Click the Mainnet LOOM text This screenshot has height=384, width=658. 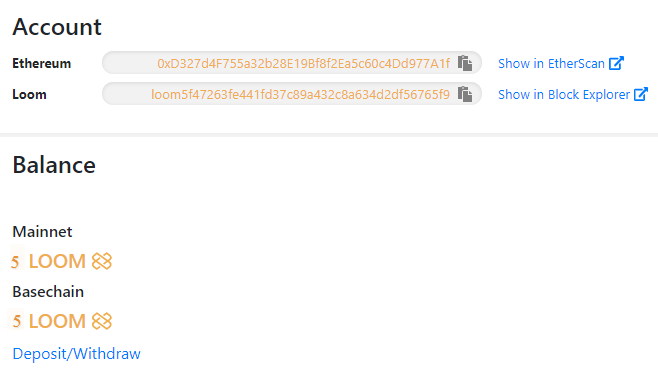coord(57,261)
